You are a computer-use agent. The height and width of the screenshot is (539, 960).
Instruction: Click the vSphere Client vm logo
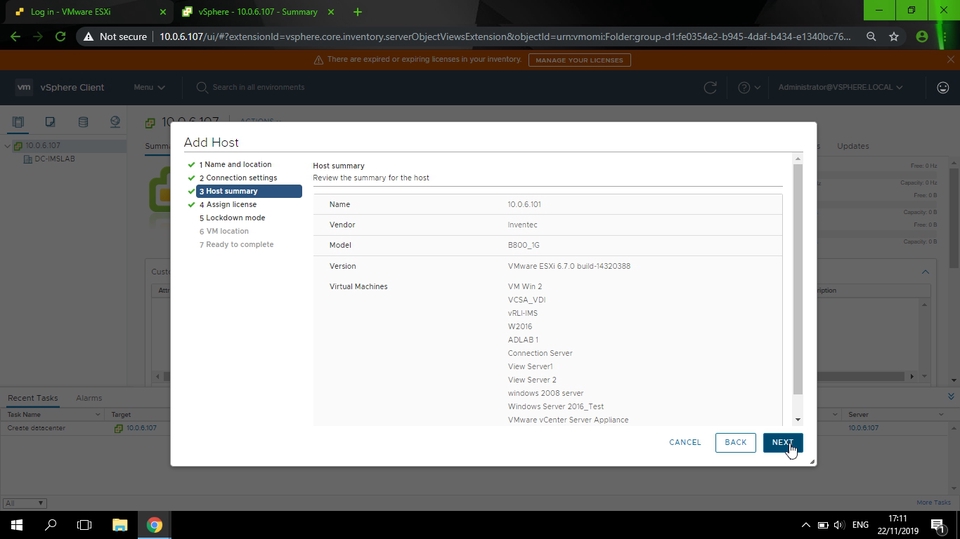coord(24,87)
